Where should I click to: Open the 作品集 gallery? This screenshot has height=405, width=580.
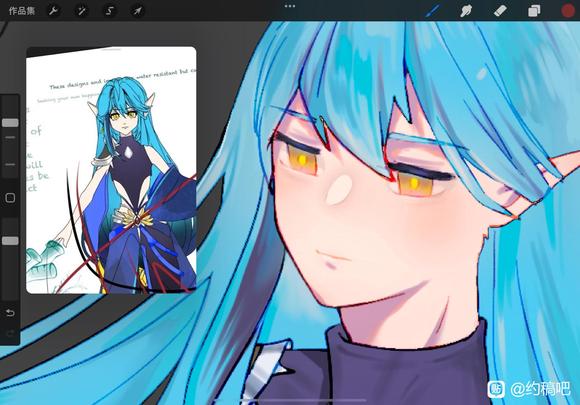click(22, 11)
